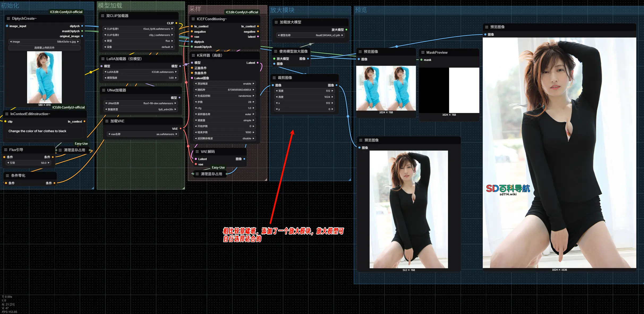Open the DiptychCreate node hamburger menu

coord(8,19)
